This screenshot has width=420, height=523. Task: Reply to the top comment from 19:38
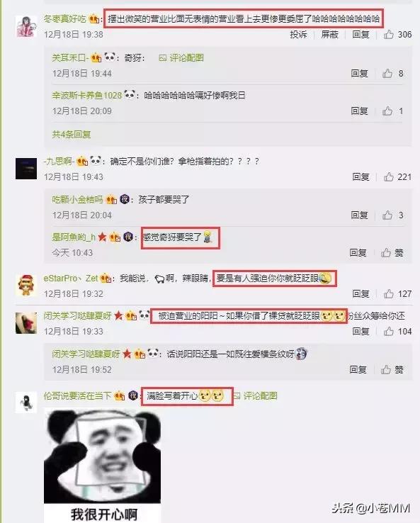[361, 34]
